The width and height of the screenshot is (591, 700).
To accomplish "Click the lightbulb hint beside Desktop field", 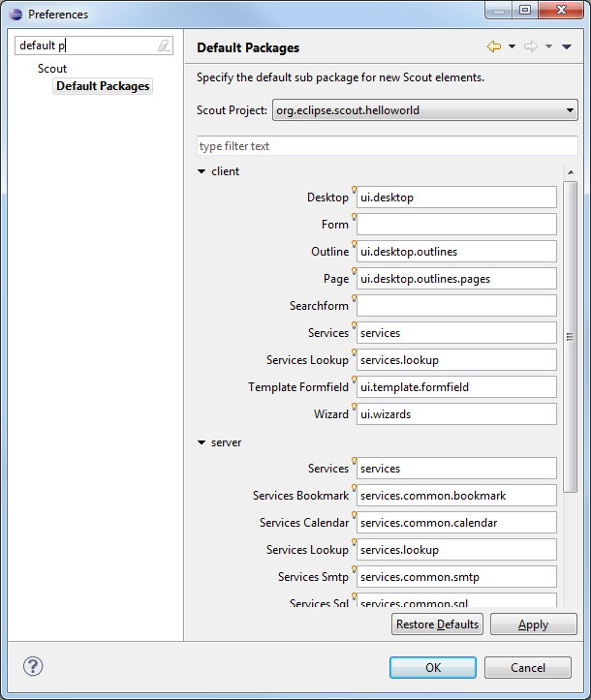I will [354, 190].
